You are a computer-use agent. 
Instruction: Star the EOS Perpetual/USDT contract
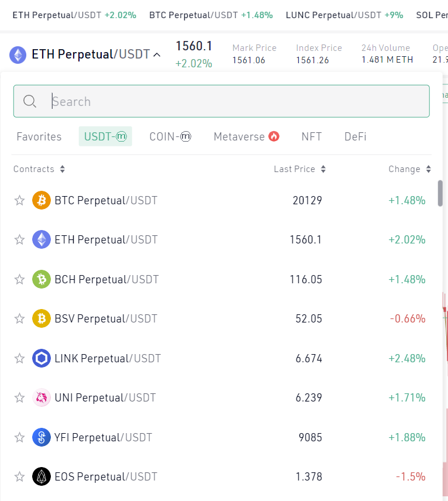pyautogui.click(x=19, y=476)
